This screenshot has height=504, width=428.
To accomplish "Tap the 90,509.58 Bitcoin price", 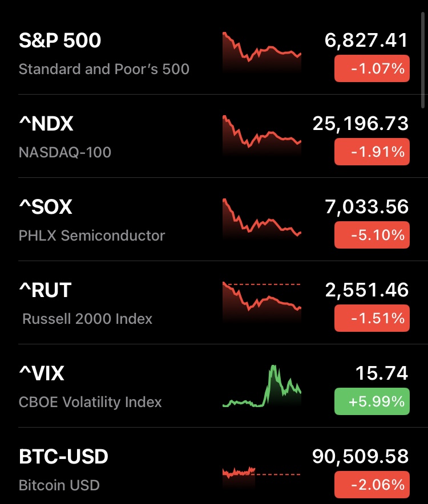I will [x=361, y=457].
